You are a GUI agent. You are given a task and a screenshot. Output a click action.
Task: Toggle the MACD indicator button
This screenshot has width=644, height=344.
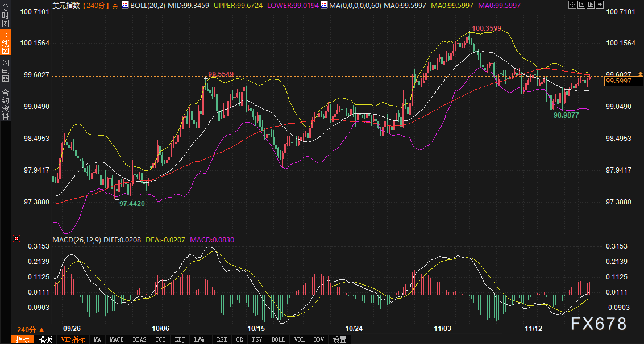117,339
